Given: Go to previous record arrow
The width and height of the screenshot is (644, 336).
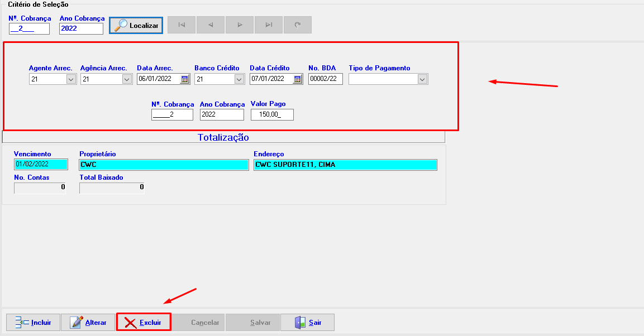Looking at the screenshot, I should coord(211,25).
